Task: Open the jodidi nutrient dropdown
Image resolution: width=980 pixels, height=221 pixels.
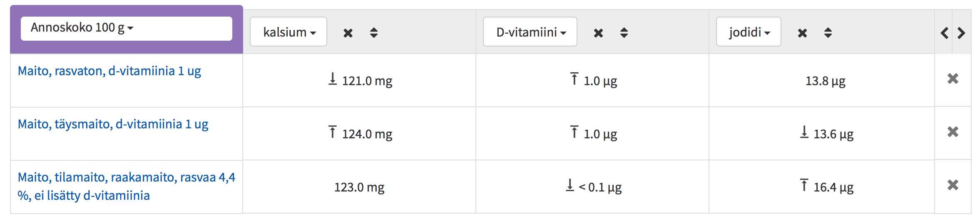Action: click(x=749, y=32)
